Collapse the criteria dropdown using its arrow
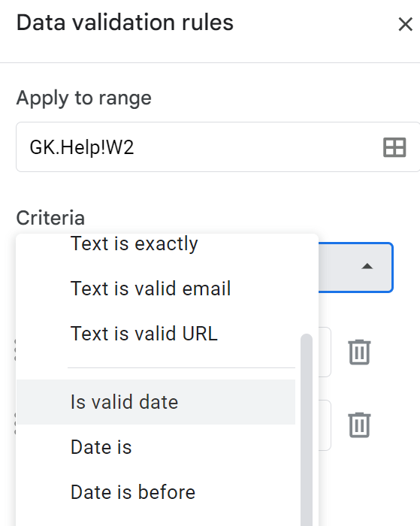Screen dimensions: 420x526 (367, 266)
